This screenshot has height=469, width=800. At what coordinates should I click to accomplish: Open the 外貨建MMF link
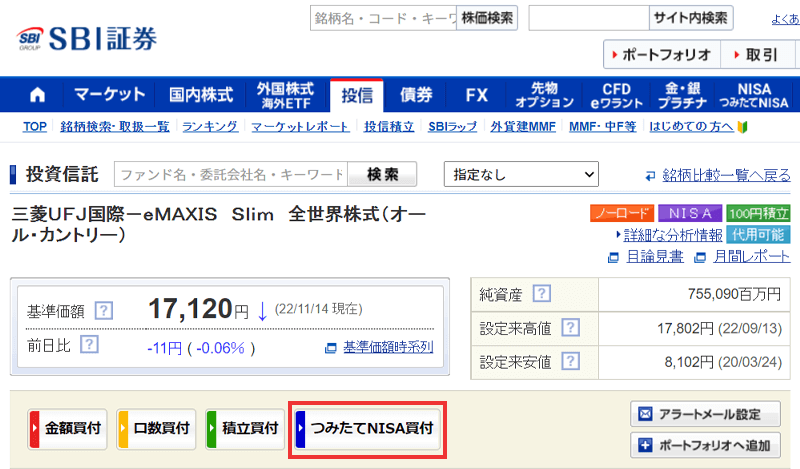(523, 127)
